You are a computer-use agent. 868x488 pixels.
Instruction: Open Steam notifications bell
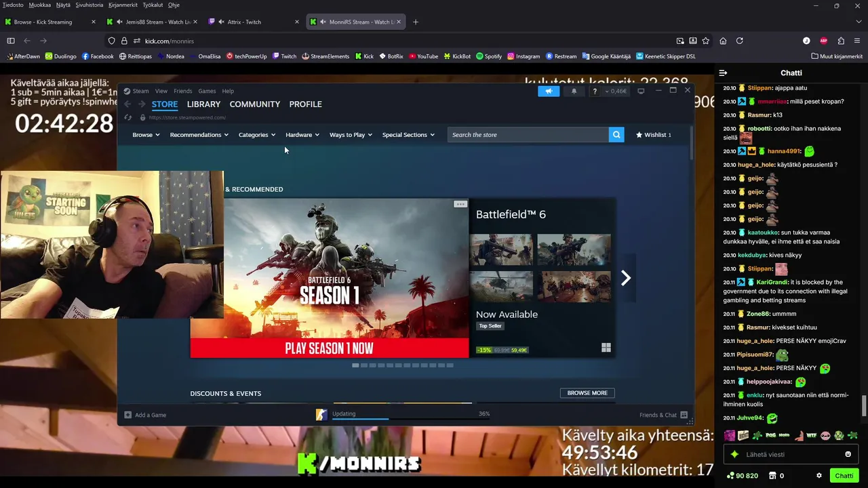(574, 91)
